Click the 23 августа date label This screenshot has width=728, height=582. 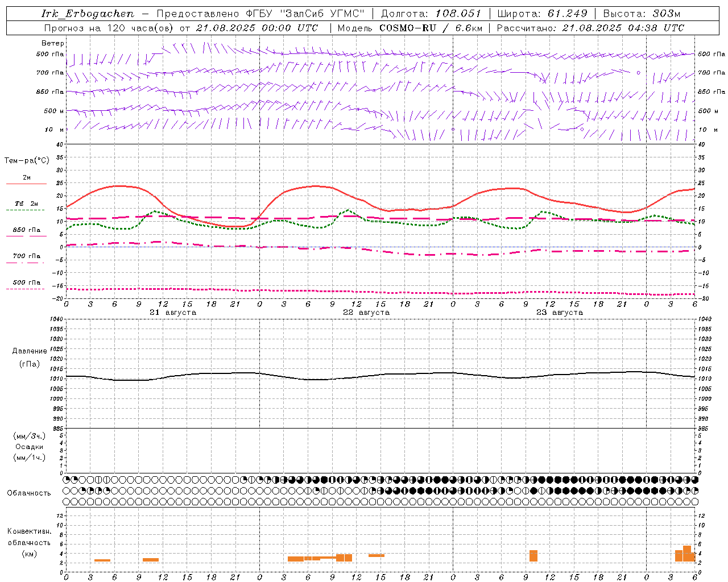(x=560, y=313)
